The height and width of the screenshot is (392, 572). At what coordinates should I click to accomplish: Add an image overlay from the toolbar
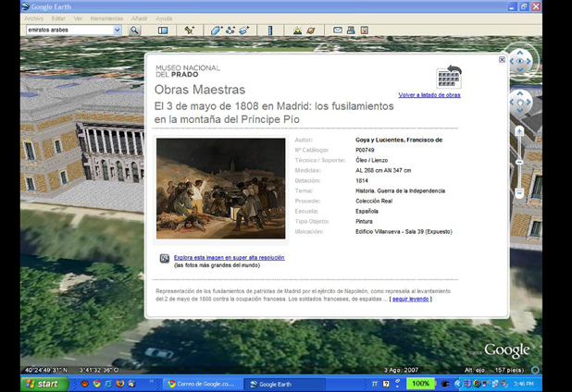point(244,31)
